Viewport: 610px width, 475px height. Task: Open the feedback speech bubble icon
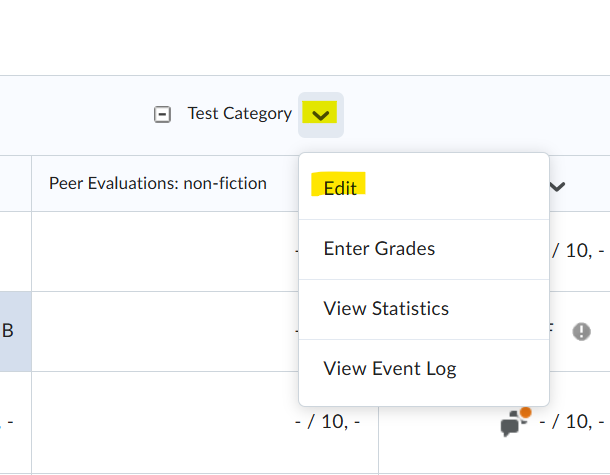(514, 424)
